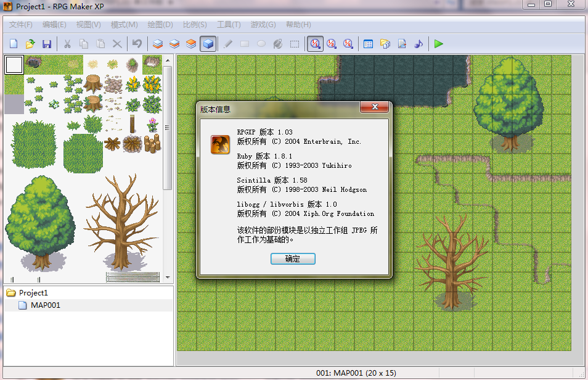588x380 pixels.
Task: Switch to Layer 2 editing mode
Action: coord(174,44)
